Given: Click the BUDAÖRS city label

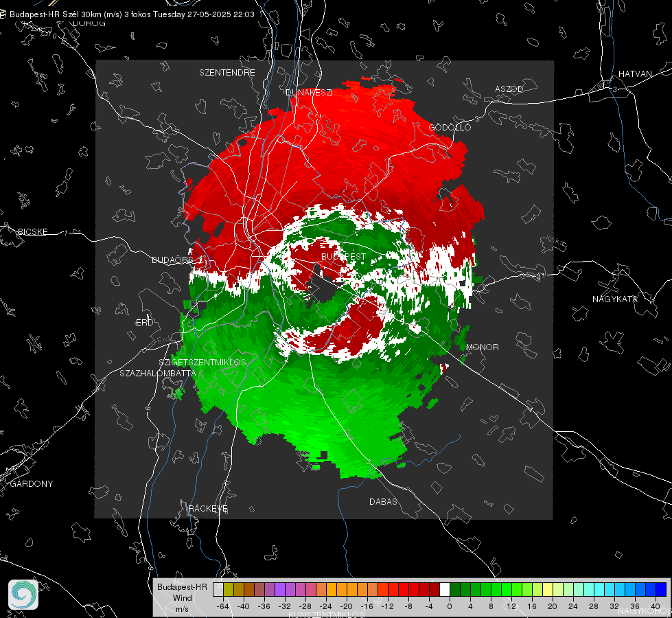Looking at the screenshot, I should tap(173, 260).
